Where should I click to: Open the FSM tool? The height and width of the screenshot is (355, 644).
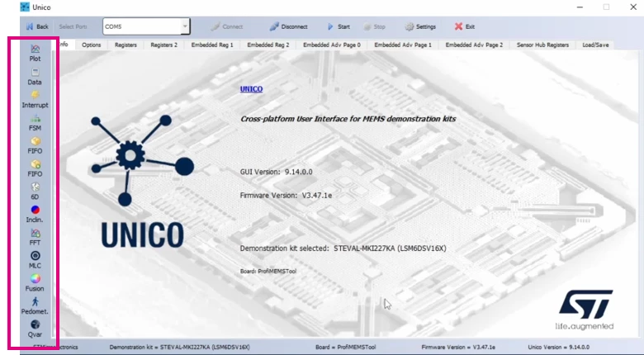pyautogui.click(x=35, y=123)
